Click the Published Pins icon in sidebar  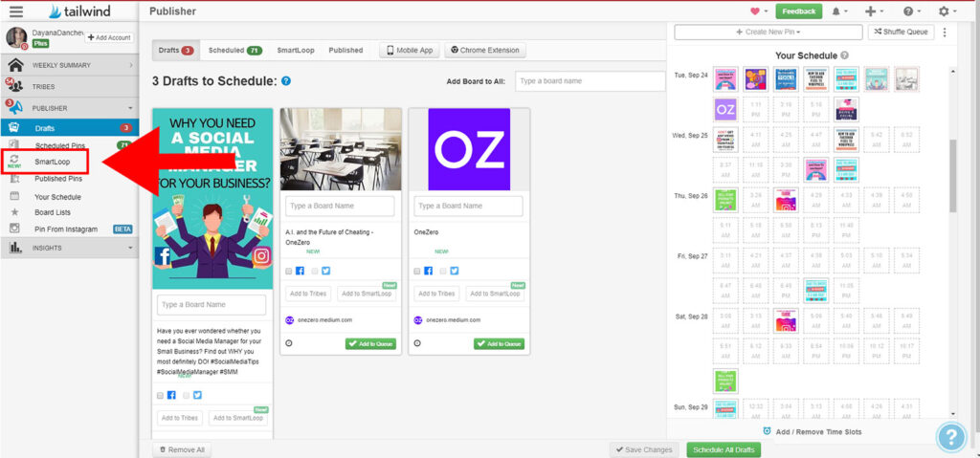click(x=14, y=179)
